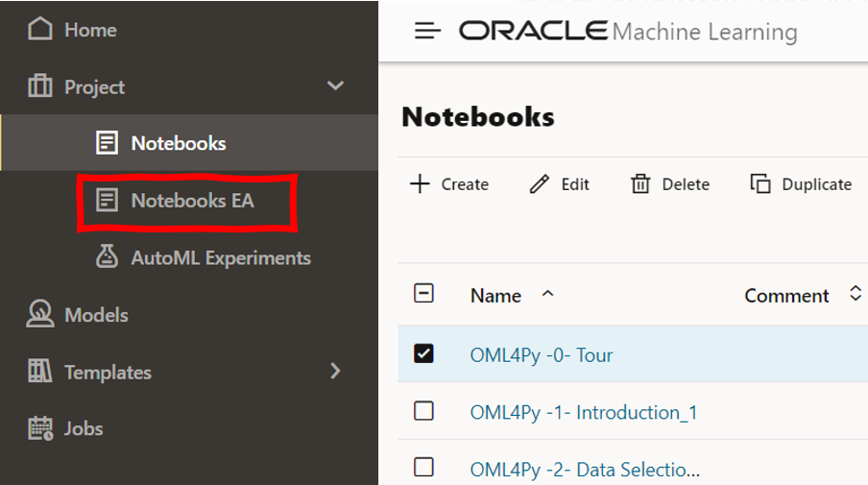This screenshot has width=868, height=485.
Task: Uncheck the OML4Py -0- Tour checkbox
Action: point(423,353)
